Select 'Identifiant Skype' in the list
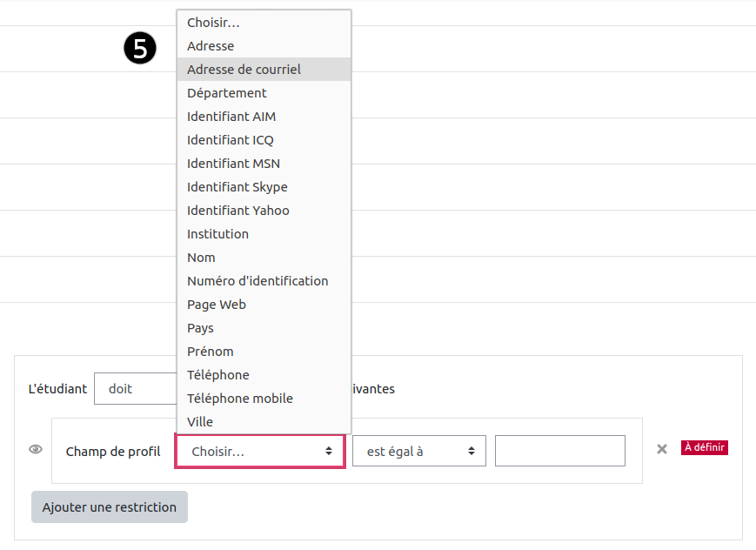756x550 pixels. tap(238, 187)
